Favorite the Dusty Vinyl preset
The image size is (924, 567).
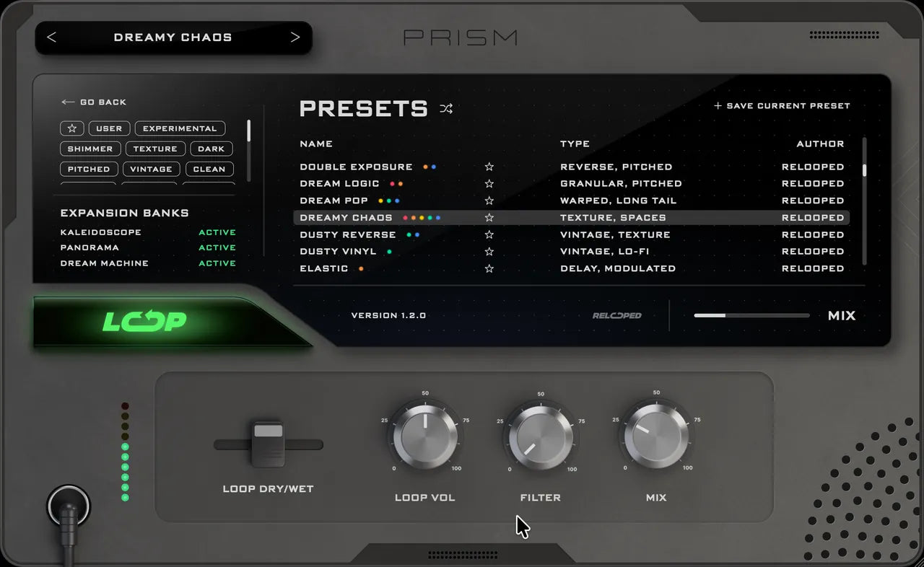489,252
